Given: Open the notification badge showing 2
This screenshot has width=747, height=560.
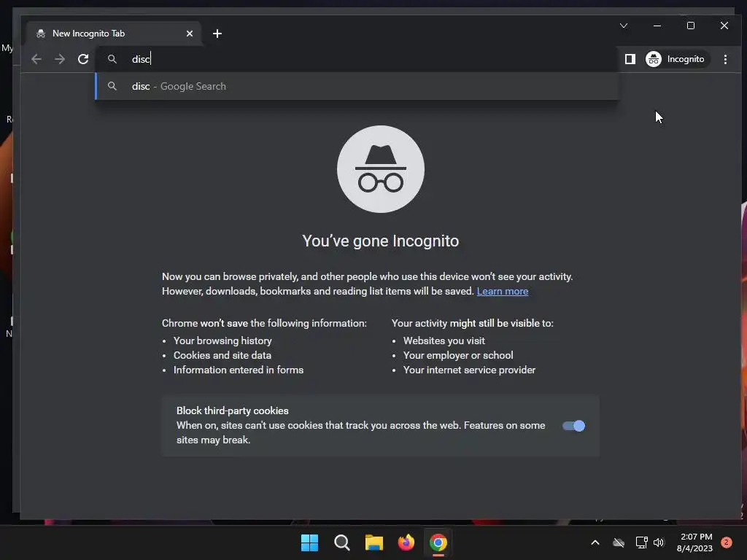Looking at the screenshot, I should [726, 542].
